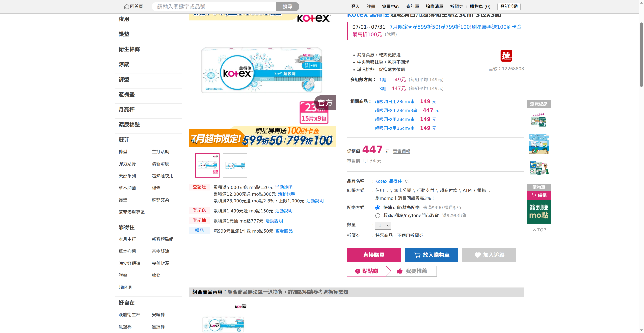The width and height of the screenshot is (644, 333).
Task: Open 超吸洞日用23cm/串 related product
Action: coord(394,101)
